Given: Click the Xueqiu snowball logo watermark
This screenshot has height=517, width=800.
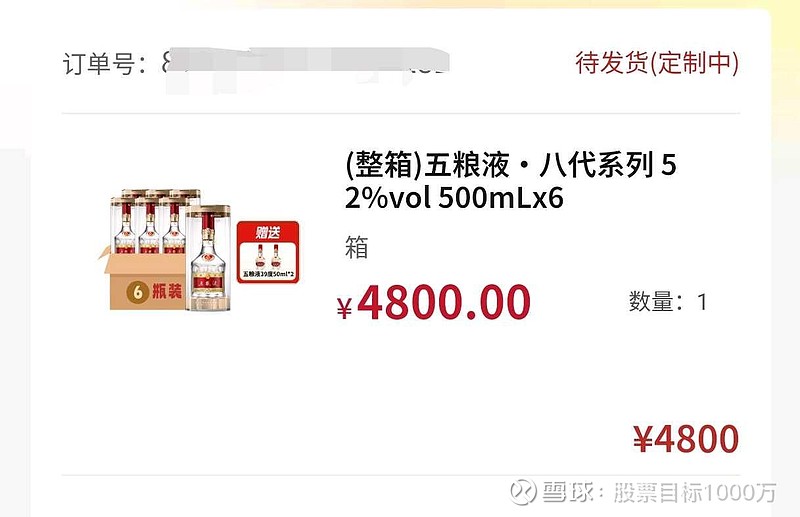Looking at the screenshot, I should click(523, 492).
